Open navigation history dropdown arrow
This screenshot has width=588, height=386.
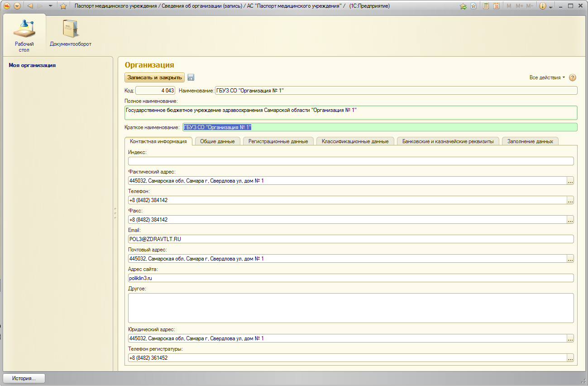point(50,6)
